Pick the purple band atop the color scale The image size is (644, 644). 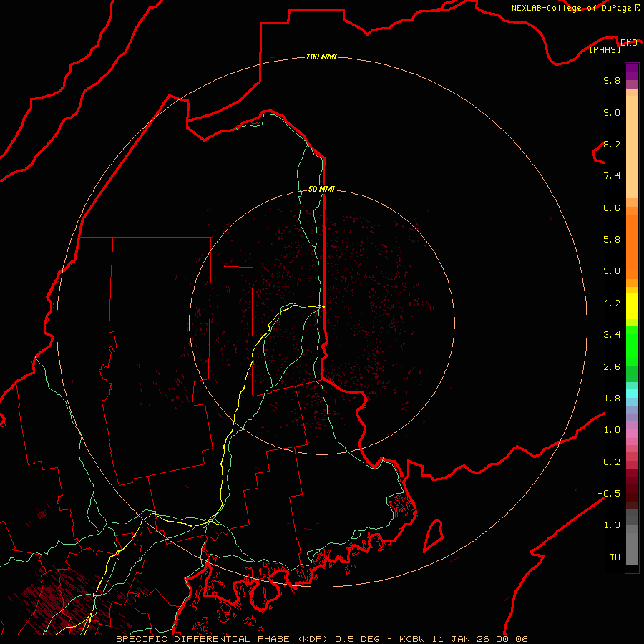[x=632, y=72]
